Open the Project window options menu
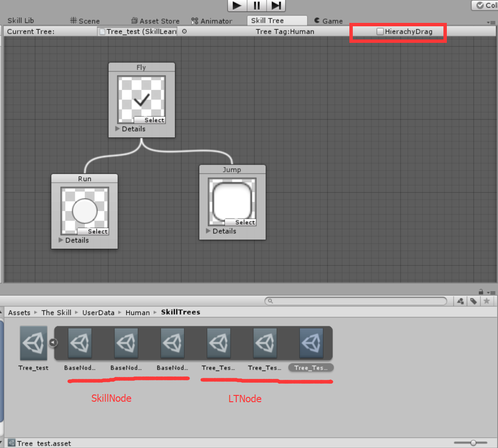The width and height of the screenshot is (498, 448). tap(491, 292)
